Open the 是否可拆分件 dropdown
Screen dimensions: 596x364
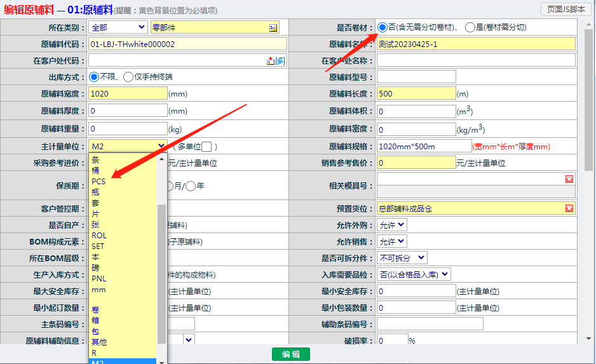pyautogui.click(x=402, y=258)
